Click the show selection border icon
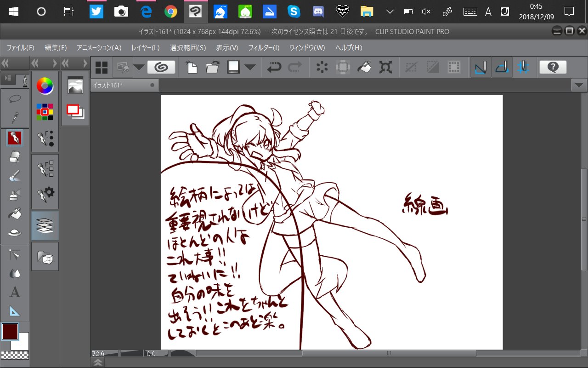This screenshot has width=588, height=368. pos(454,68)
